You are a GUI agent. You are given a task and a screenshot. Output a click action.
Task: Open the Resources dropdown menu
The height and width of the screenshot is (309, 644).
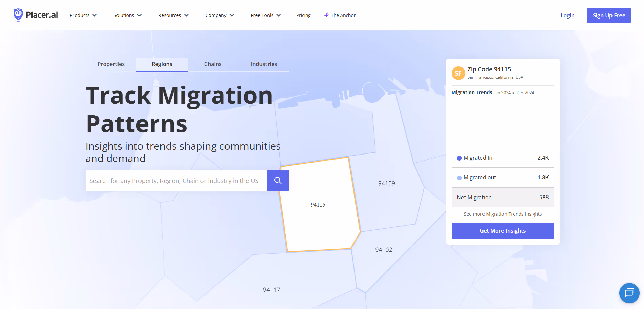(x=173, y=15)
